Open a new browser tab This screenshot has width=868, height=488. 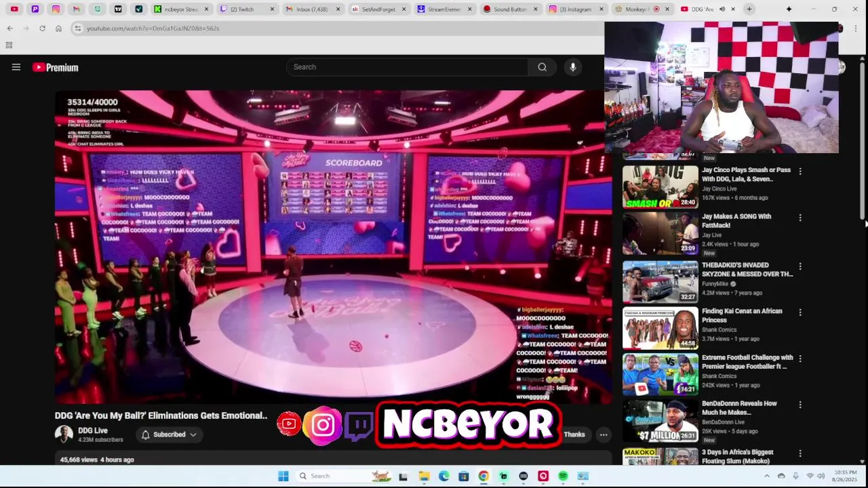click(x=749, y=9)
